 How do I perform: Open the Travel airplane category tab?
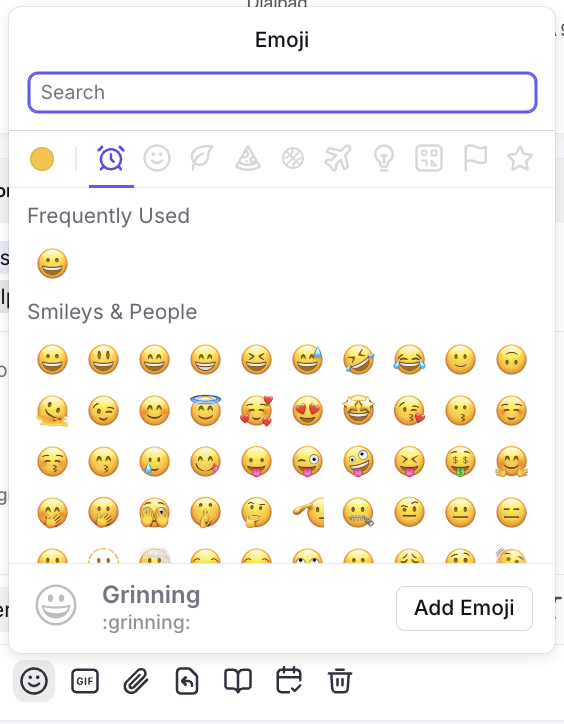click(338, 159)
